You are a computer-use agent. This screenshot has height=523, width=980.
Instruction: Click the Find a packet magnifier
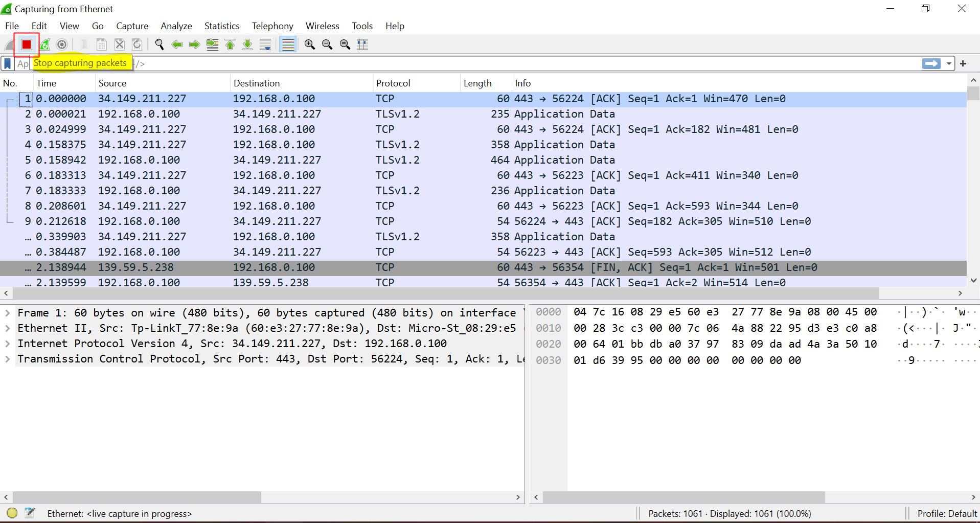pyautogui.click(x=159, y=45)
